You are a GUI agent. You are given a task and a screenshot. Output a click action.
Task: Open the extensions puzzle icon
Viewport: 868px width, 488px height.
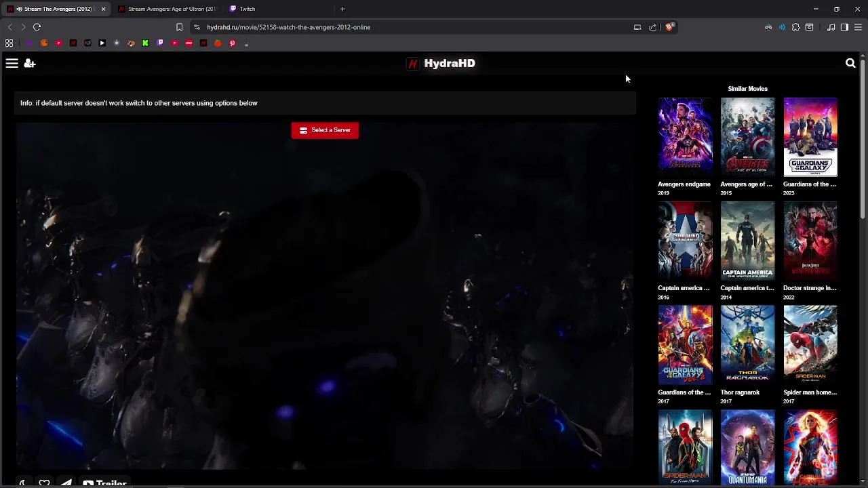[795, 27]
